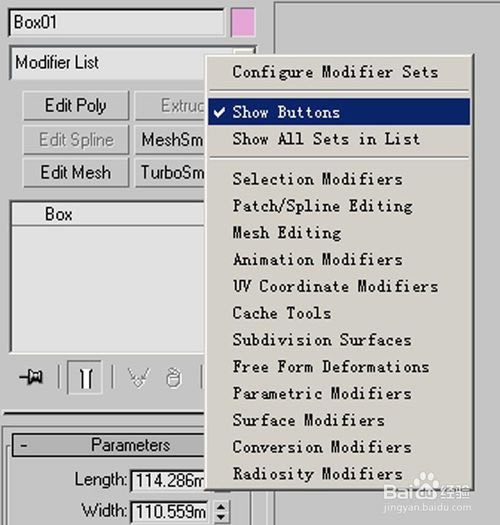Click the Width value field
The height and width of the screenshot is (525, 500).
169,512
